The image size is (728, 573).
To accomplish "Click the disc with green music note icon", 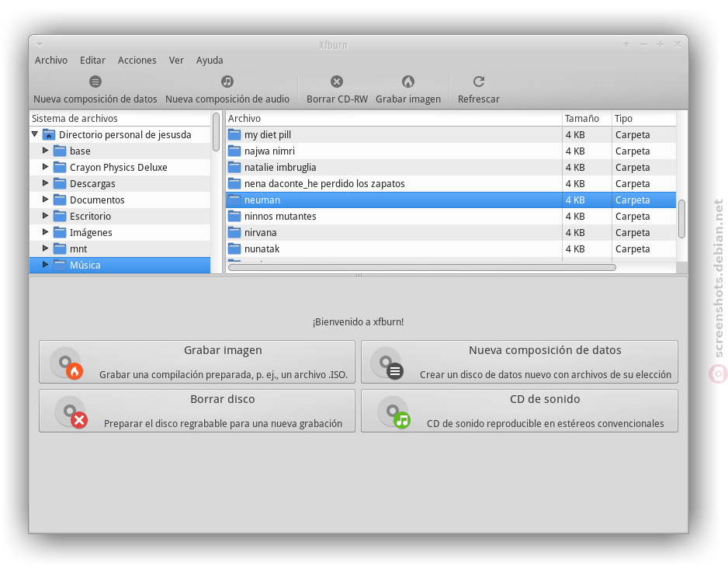I will coord(393,412).
